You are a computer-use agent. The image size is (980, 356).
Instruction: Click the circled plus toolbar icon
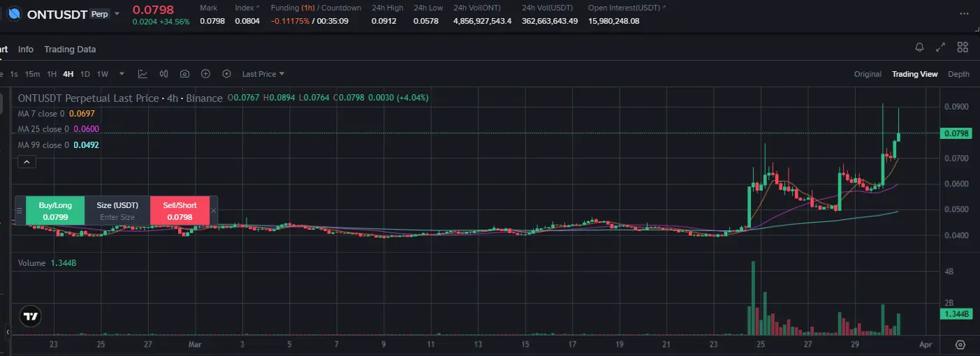click(205, 74)
